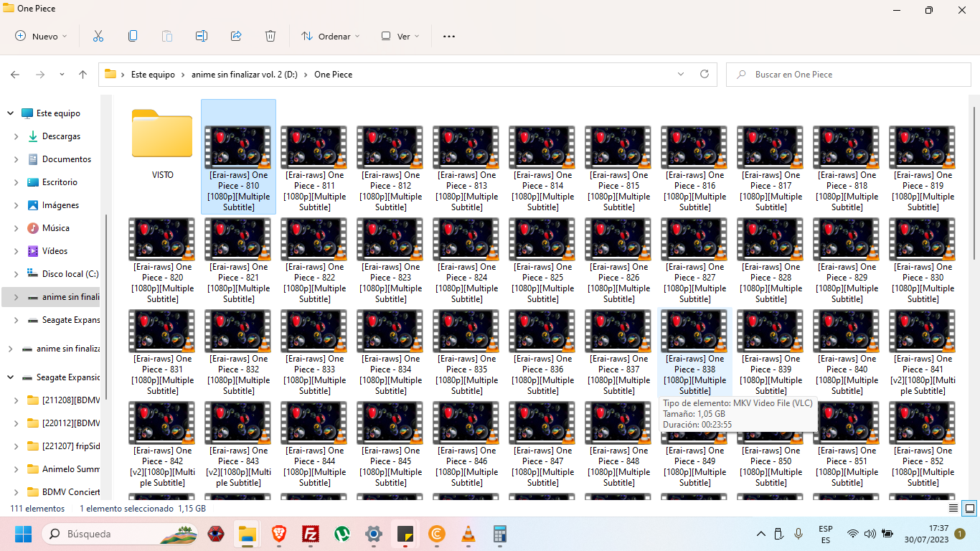Go up one folder level arrow
This screenshot has width=980, height=551.
(x=83, y=75)
